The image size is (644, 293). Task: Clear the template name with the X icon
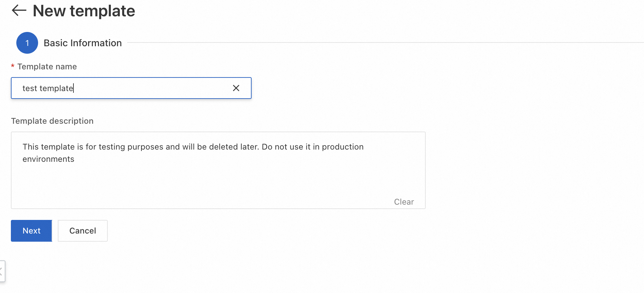pyautogui.click(x=236, y=88)
